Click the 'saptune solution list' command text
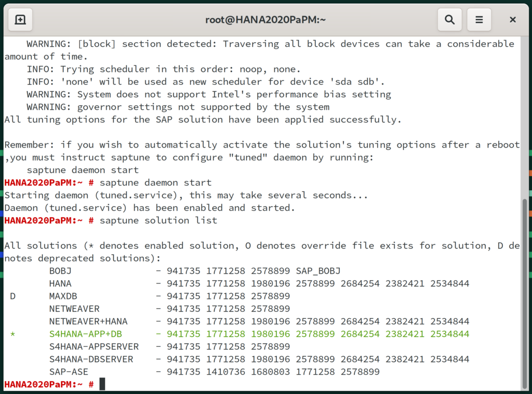This screenshot has height=394, width=532. coord(158,220)
